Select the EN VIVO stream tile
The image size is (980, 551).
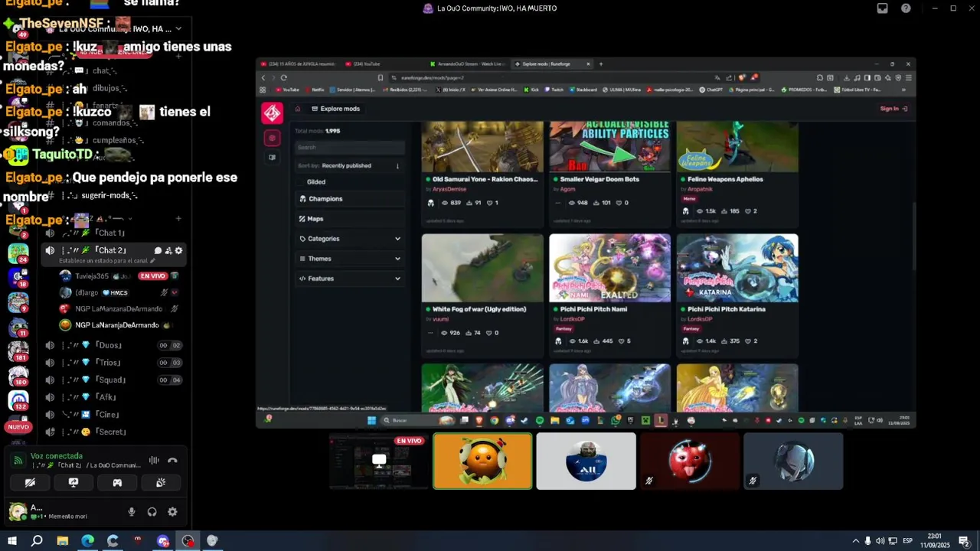tap(379, 461)
